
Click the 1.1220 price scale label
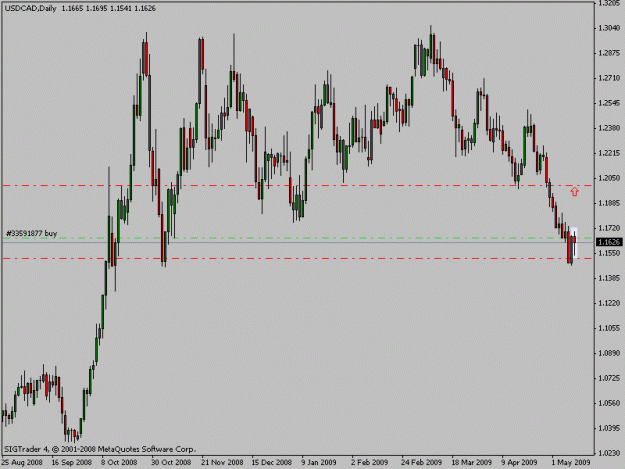609,304
